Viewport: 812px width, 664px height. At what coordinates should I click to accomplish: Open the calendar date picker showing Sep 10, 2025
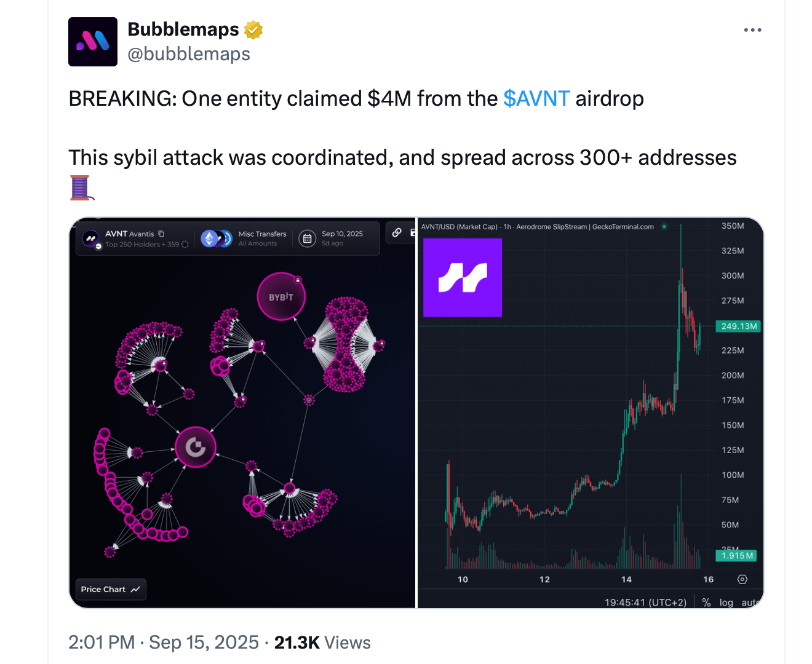coord(307,239)
